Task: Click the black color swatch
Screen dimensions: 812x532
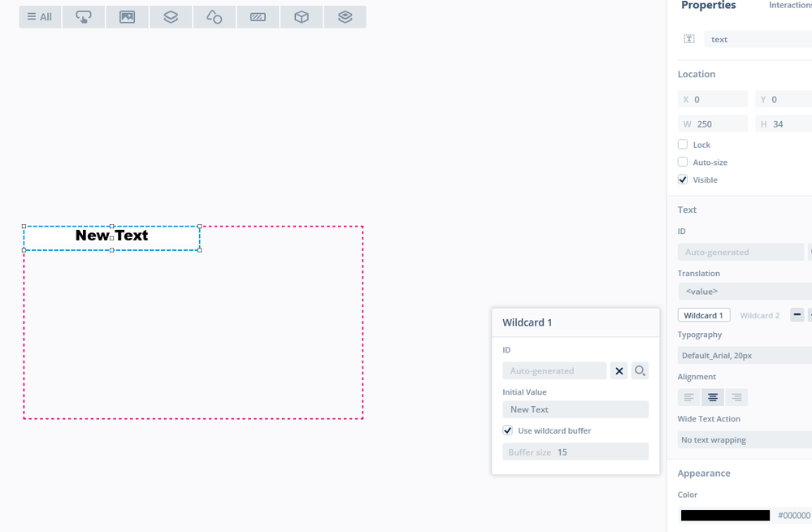Action: coord(725,516)
